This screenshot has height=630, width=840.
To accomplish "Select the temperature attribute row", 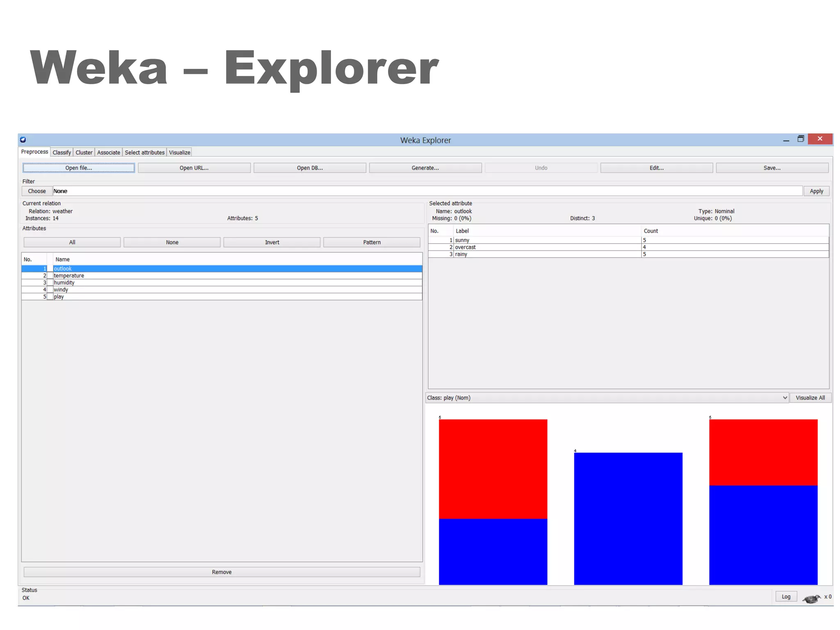I will (222, 276).
